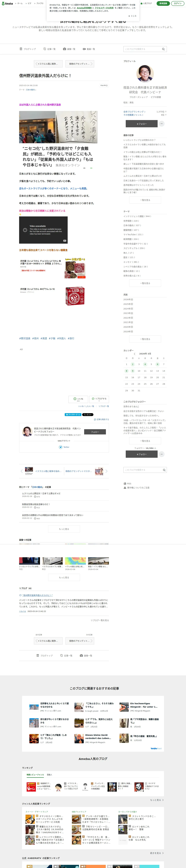Click the magnifier icon in the top blog search
This screenshot has height=868, width=186.
(163, 49)
